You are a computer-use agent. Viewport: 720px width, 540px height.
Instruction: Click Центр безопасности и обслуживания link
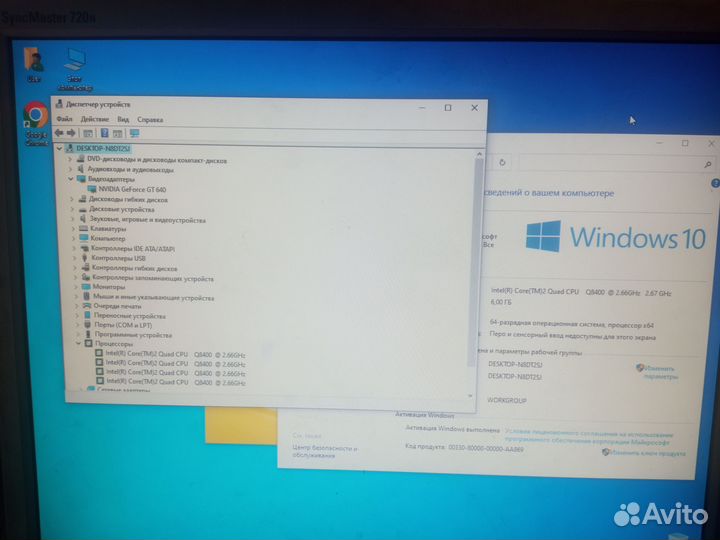325,451
